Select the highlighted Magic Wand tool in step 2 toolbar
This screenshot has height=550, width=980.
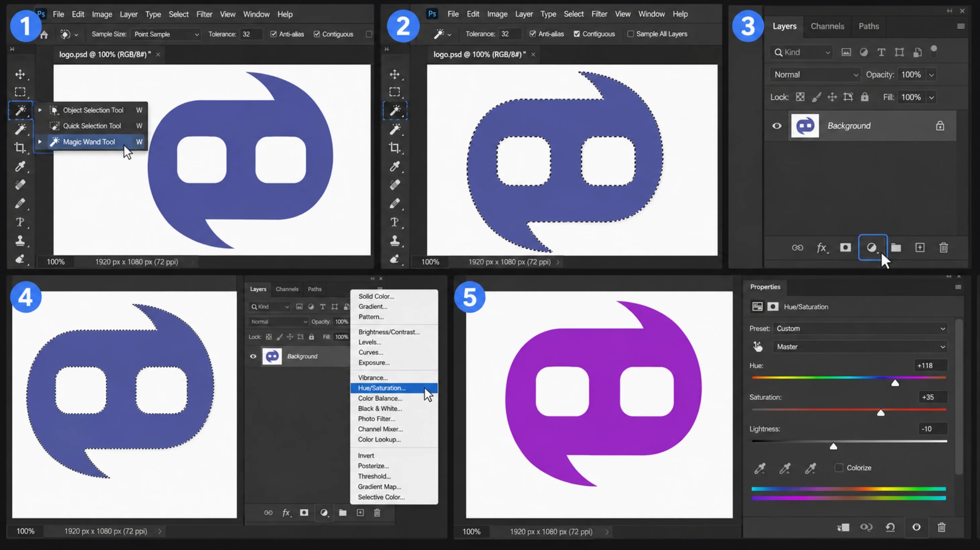click(x=395, y=110)
